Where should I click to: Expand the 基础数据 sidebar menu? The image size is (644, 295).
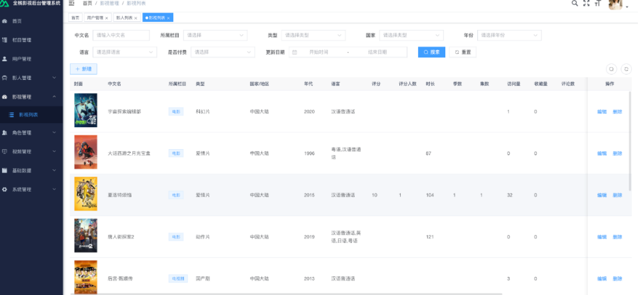[54, 170]
